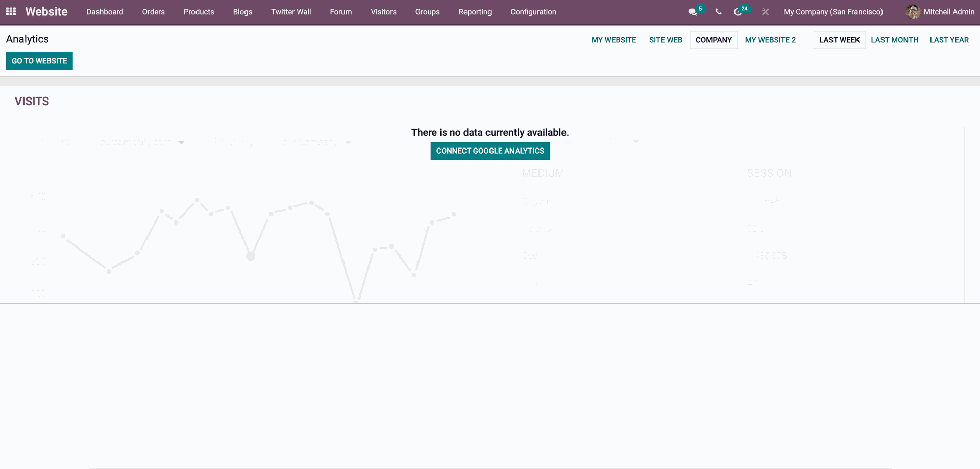Select the Dashboard menu item
The width and height of the screenshot is (980, 469).
click(x=105, y=12)
